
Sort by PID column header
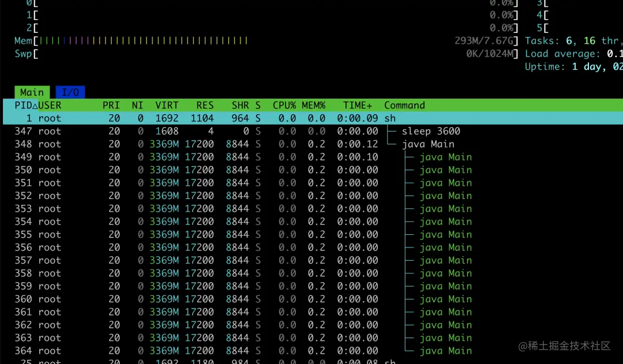point(26,106)
